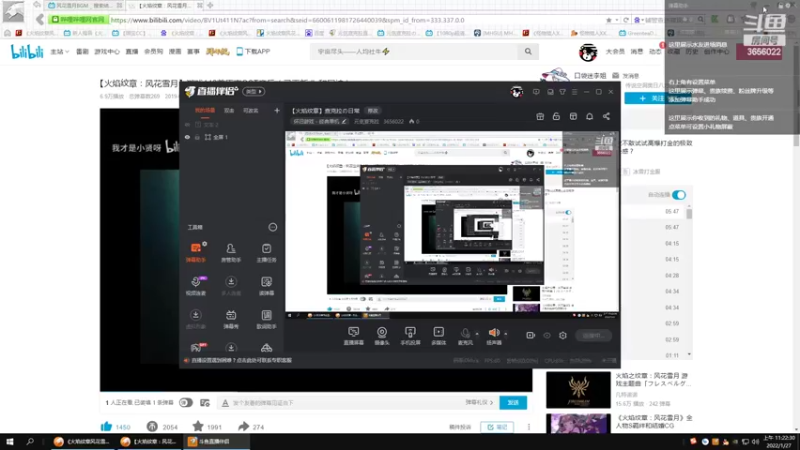Open the 弹幕秀 danmaku show tool

(x=231, y=319)
